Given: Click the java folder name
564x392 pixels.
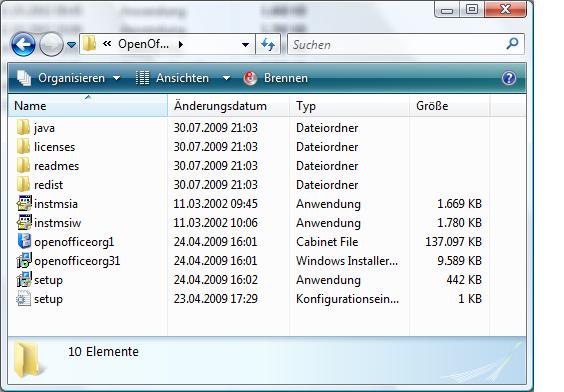Looking at the screenshot, I should [44, 128].
